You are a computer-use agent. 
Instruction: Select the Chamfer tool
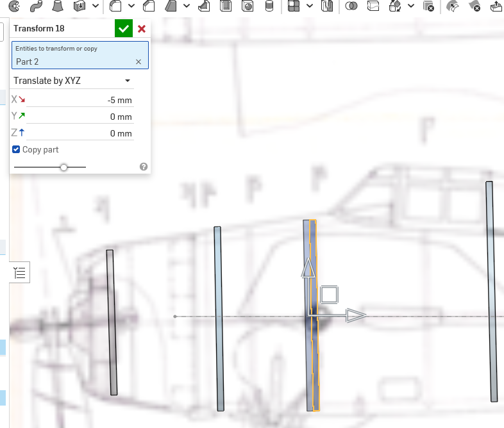pyautogui.click(x=149, y=6)
